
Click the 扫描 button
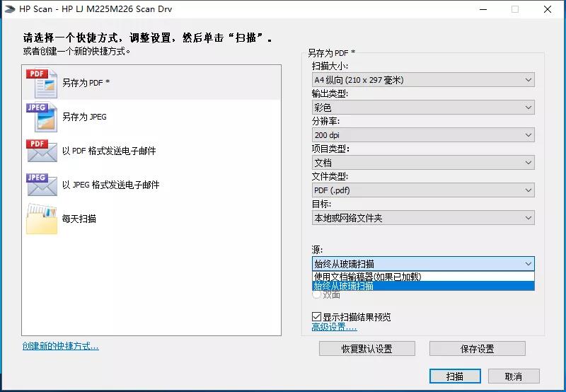pyautogui.click(x=455, y=376)
